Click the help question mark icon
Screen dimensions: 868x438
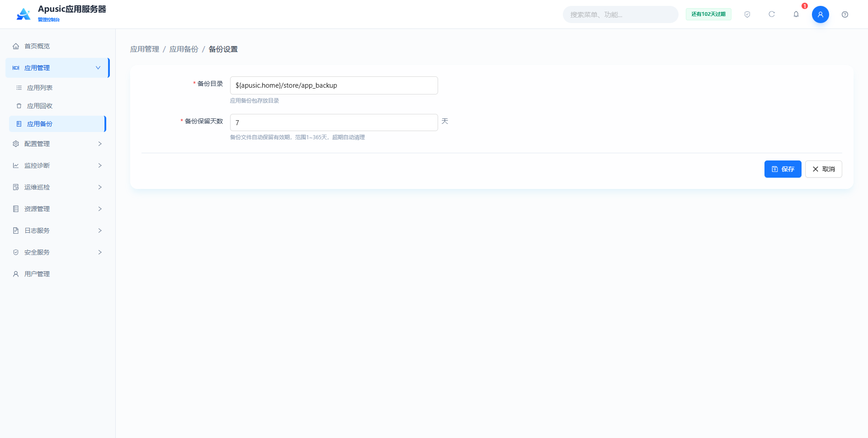coord(845,14)
